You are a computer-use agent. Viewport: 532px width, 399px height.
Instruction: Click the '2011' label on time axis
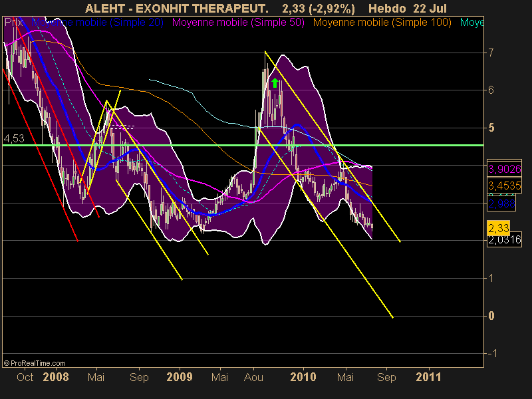point(428,377)
